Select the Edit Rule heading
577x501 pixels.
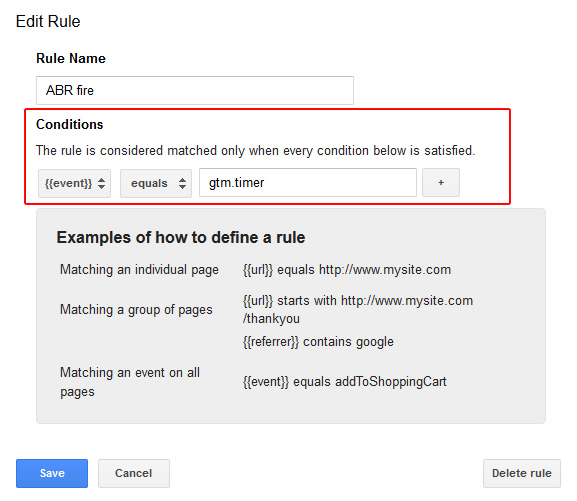(48, 21)
